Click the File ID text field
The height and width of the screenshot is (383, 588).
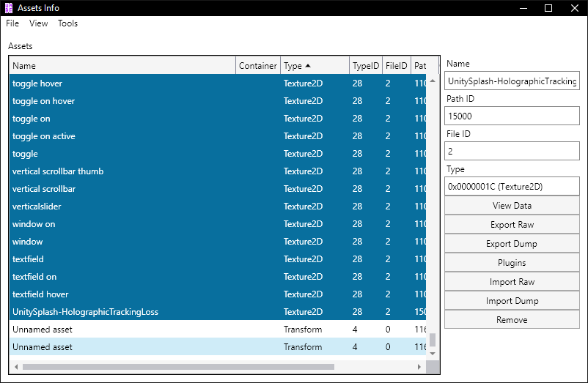(x=512, y=151)
